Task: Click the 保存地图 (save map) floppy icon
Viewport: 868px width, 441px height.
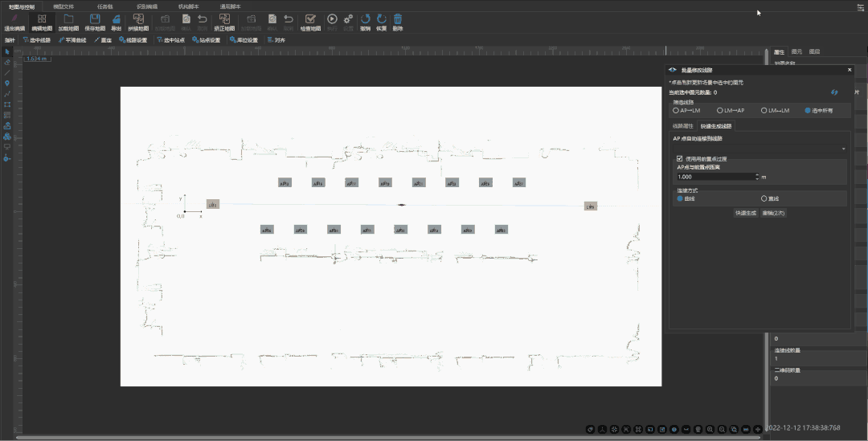Action: click(x=95, y=19)
